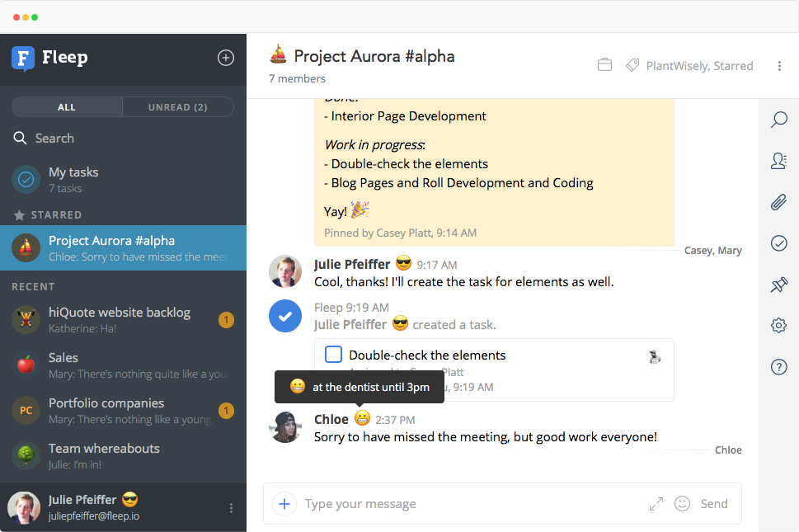The width and height of the screenshot is (799, 532).
Task: Click Julie Pfeiffer's avatar in chat
Action: coord(285,271)
